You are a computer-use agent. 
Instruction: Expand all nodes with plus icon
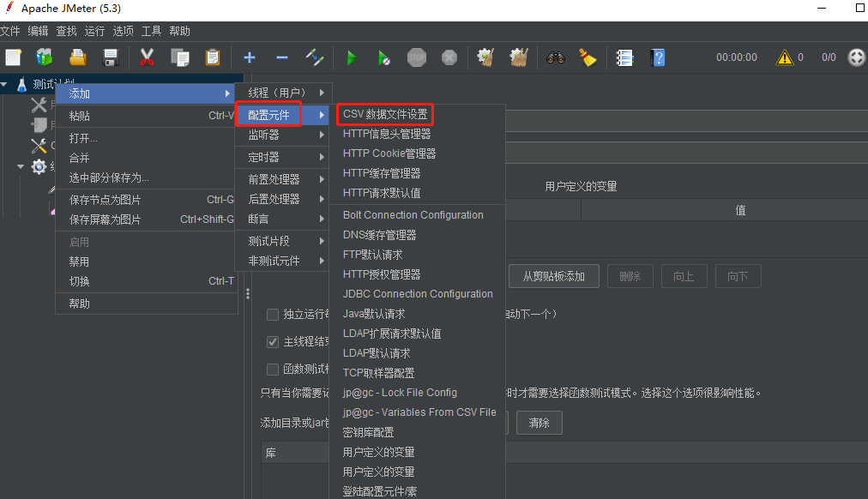249,57
